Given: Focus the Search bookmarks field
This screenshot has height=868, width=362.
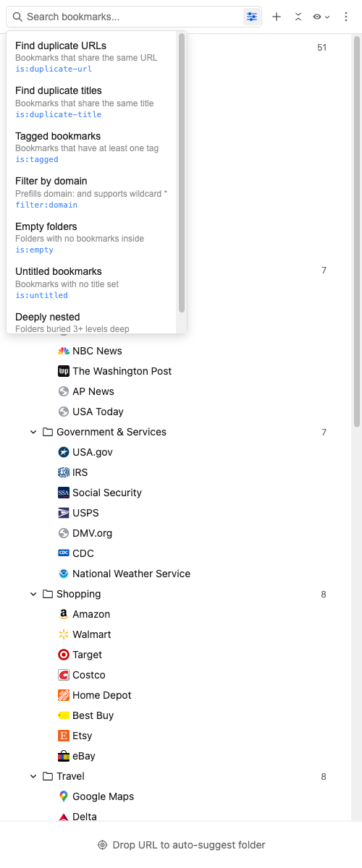Looking at the screenshot, I should click(134, 17).
